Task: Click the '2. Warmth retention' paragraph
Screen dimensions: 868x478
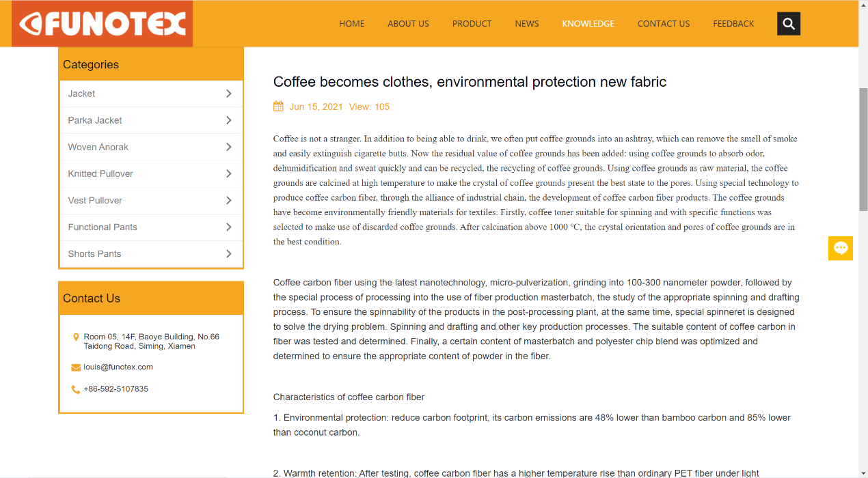Action: (516, 473)
